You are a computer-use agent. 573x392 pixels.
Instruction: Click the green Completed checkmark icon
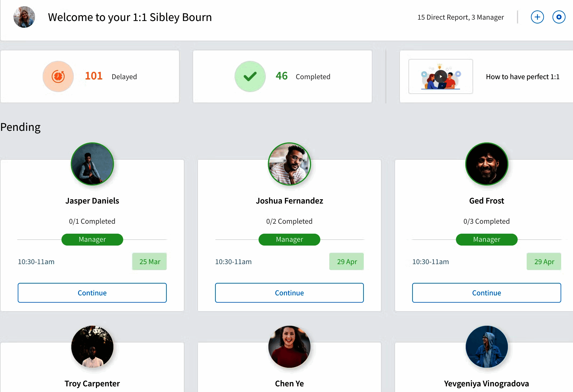point(250,76)
